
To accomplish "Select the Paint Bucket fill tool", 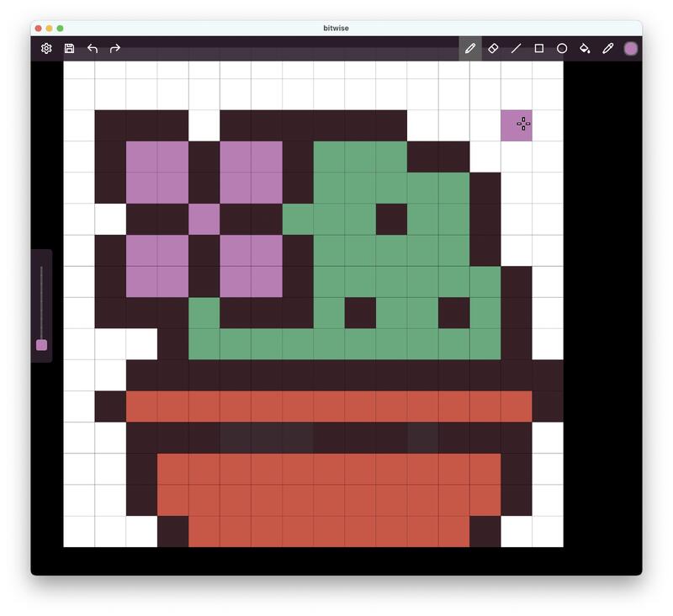I will pyautogui.click(x=585, y=49).
